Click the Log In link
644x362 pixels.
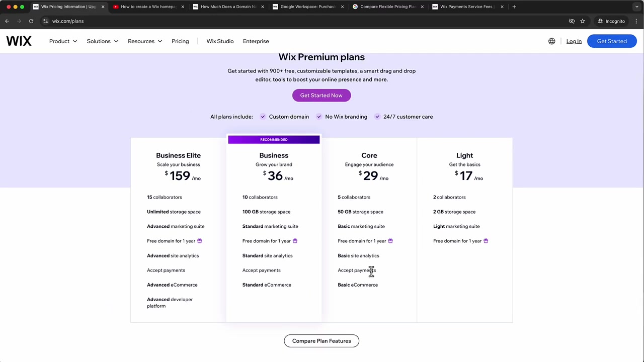[574, 41]
